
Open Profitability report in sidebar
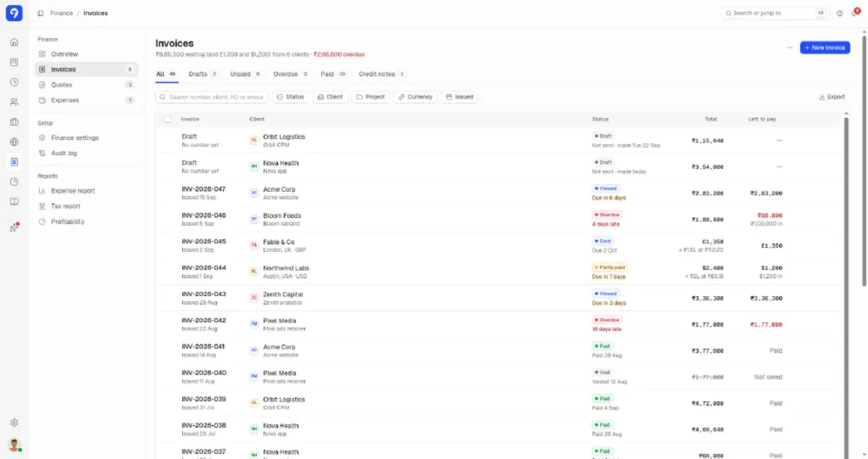click(86, 222)
